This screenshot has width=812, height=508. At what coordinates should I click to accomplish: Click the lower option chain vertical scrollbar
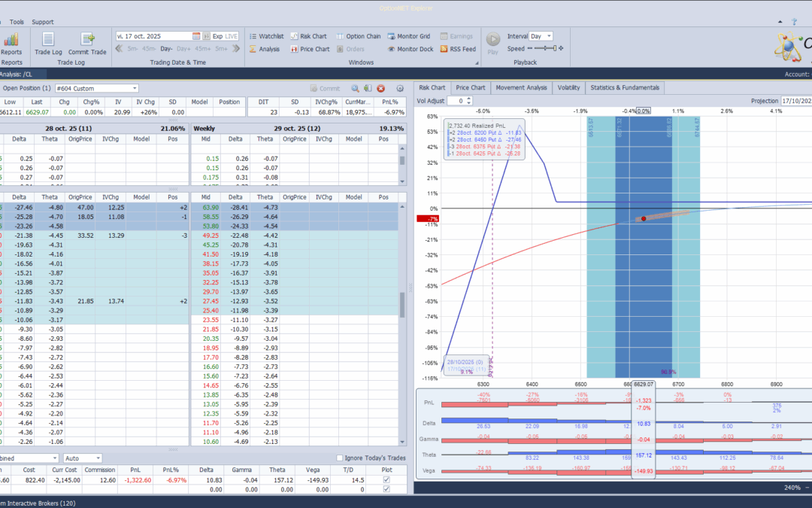click(402, 305)
